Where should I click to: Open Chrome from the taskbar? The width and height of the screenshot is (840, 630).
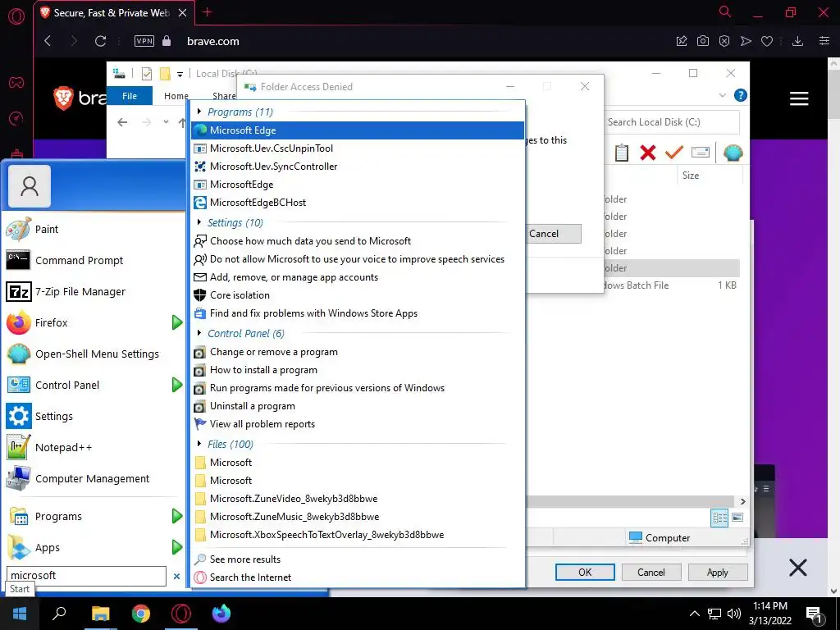(x=141, y=613)
